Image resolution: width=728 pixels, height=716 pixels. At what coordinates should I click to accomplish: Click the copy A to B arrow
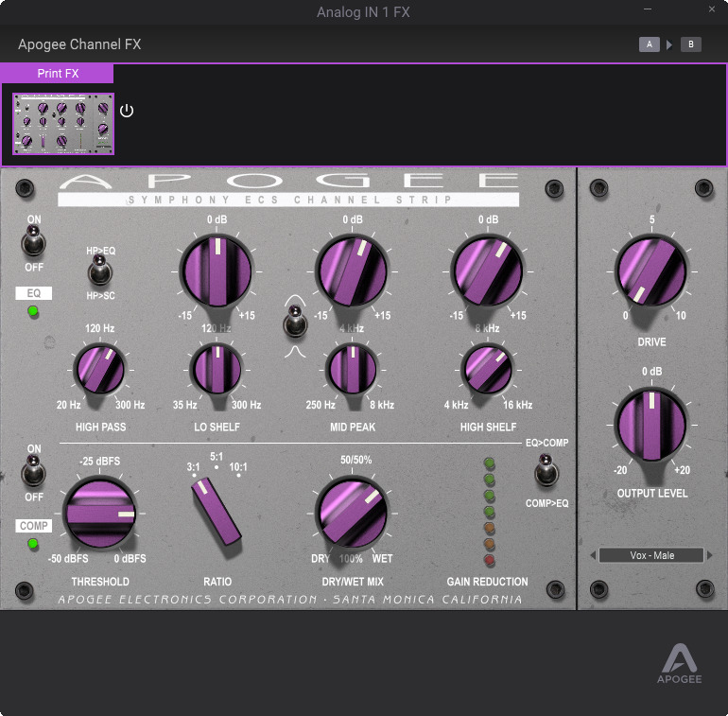point(669,44)
